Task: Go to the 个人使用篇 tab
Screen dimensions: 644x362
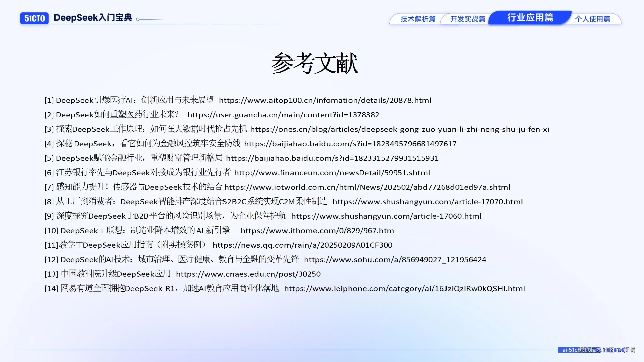Action: pos(592,19)
